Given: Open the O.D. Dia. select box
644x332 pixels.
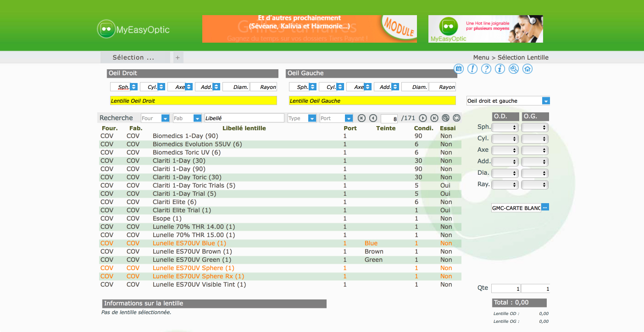Looking at the screenshot, I should tap(505, 173).
